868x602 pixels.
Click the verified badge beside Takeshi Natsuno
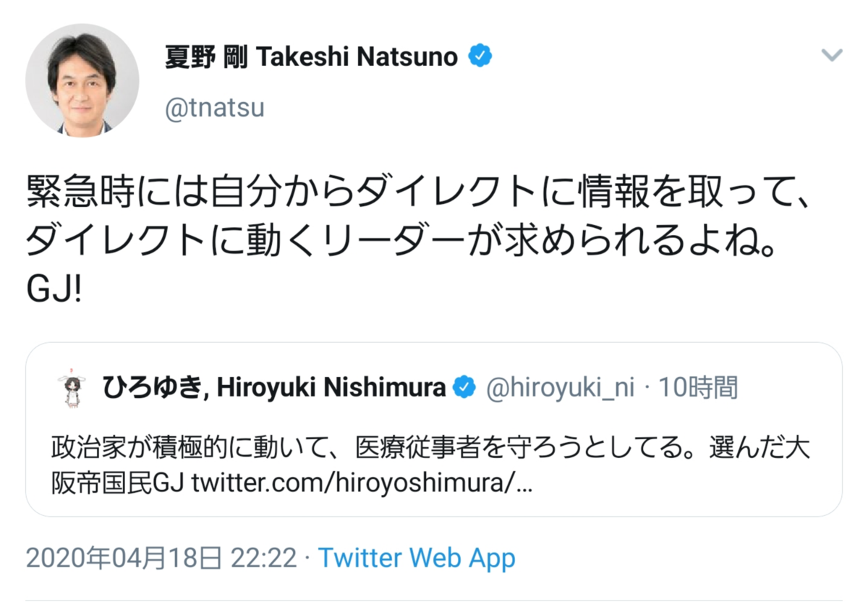480,56
